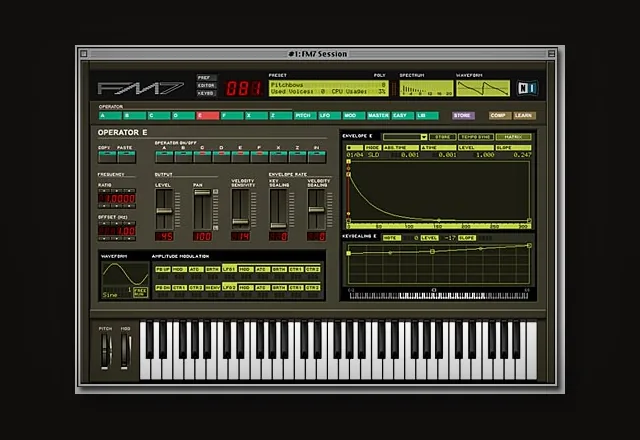Select LFO2 amplitude modulation source
This screenshot has height=440, width=640.
(229, 288)
